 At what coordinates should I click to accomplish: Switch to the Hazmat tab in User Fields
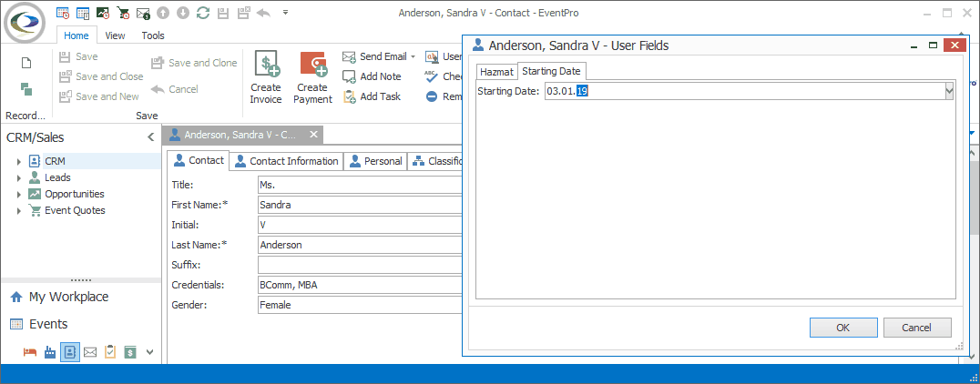[497, 72]
